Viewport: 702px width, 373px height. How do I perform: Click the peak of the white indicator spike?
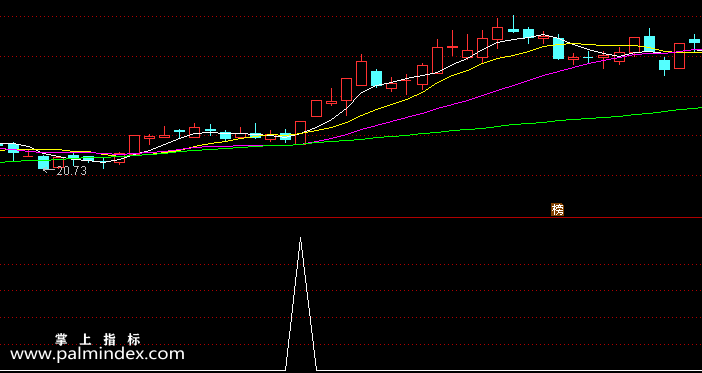pos(300,238)
